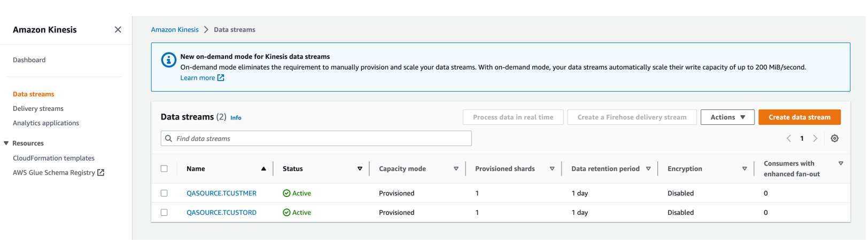The height and width of the screenshot is (242, 868).
Task: Click the Amazon Kinesis sidebar title
Action: (45, 30)
